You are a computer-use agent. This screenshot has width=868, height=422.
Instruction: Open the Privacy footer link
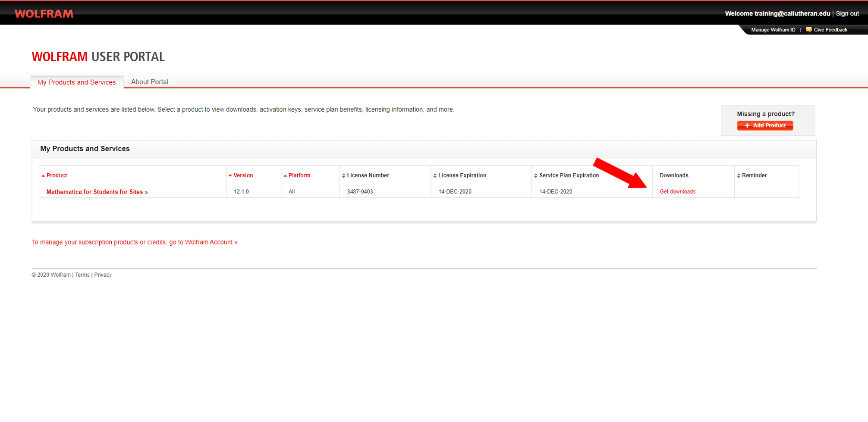[103, 275]
